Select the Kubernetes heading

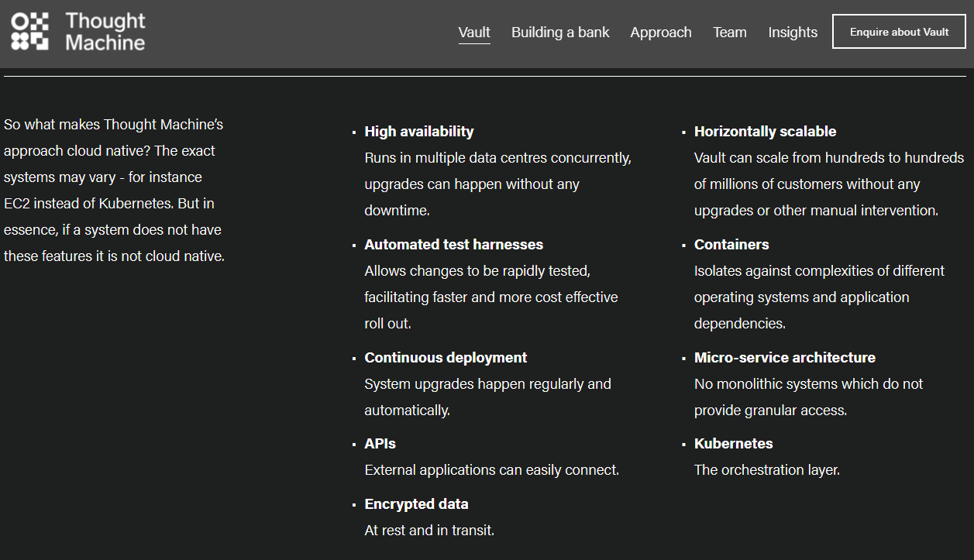[x=734, y=444]
